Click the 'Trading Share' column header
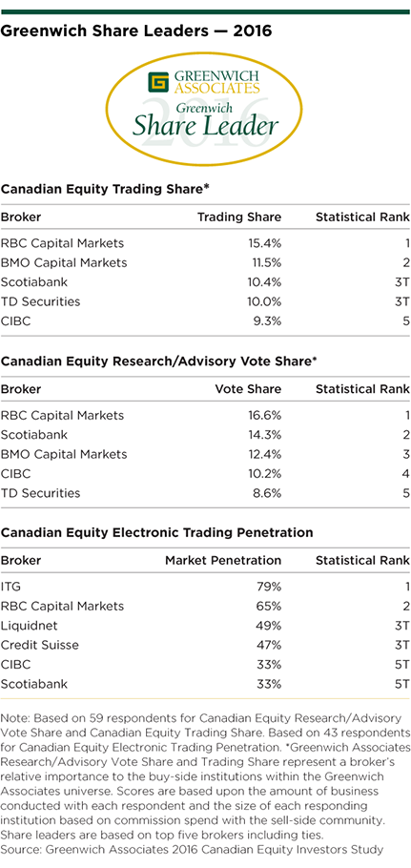 239,217
